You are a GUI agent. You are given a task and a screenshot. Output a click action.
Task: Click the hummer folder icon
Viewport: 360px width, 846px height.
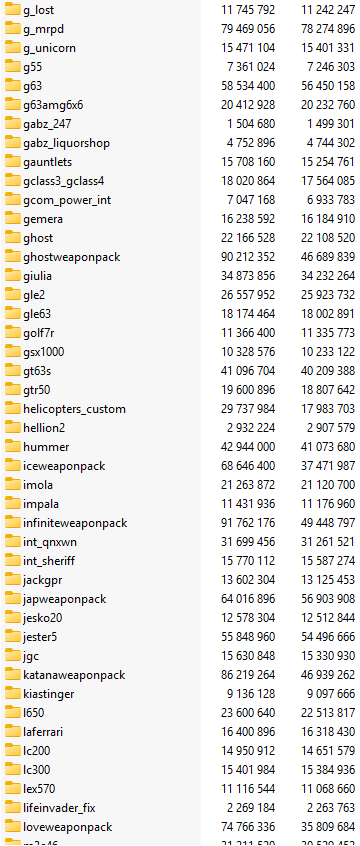[12, 447]
